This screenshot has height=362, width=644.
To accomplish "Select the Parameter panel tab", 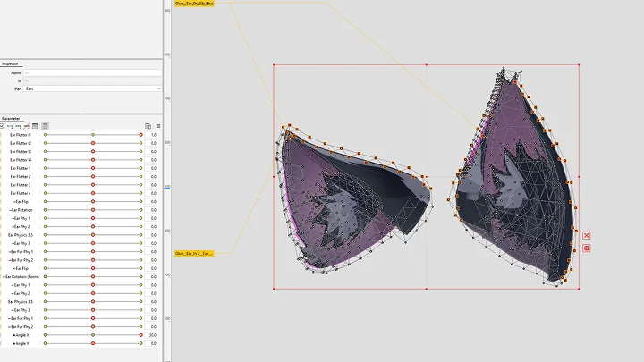I will 11,118.
